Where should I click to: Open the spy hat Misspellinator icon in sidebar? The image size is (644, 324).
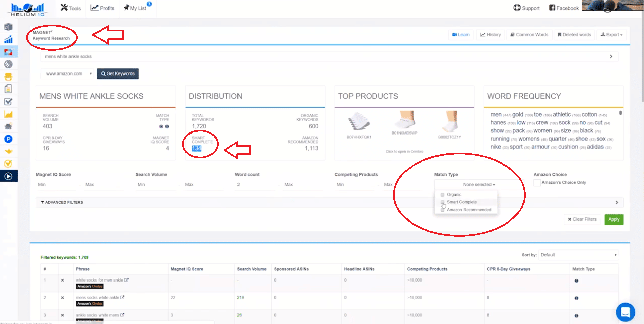click(x=8, y=126)
